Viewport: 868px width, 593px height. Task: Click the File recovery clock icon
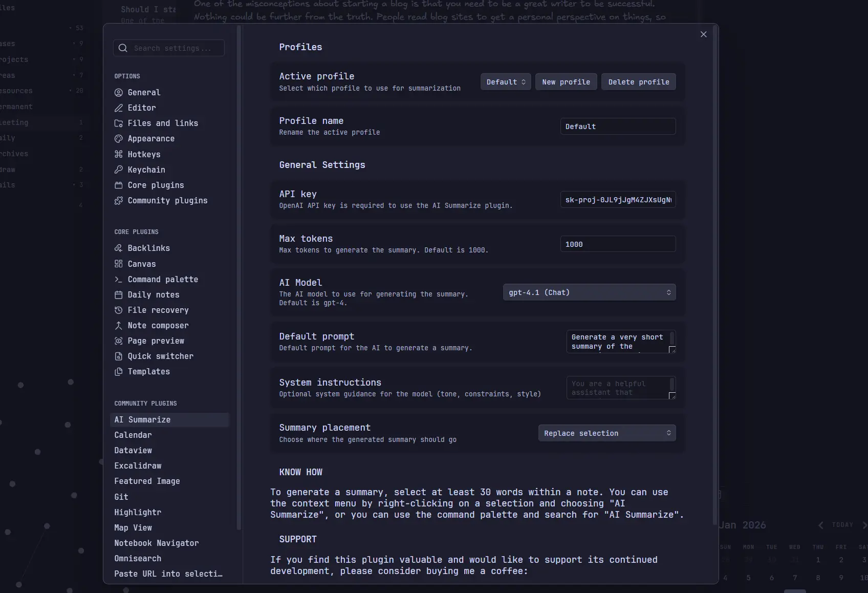tap(119, 310)
